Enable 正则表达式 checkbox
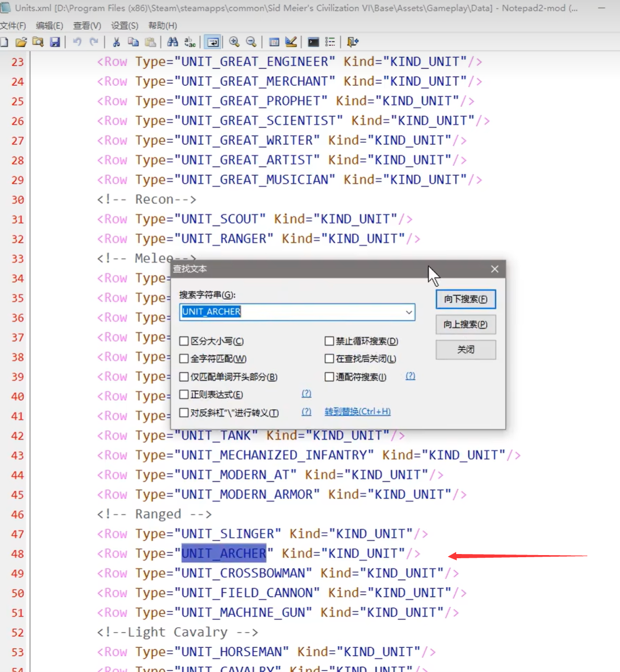The height and width of the screenshot is (672, 620). (x=184, y=394)
